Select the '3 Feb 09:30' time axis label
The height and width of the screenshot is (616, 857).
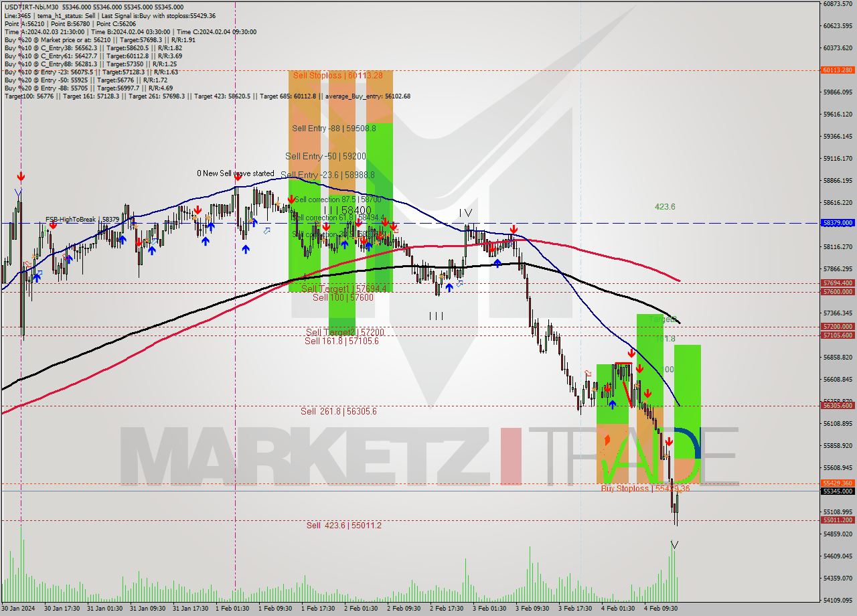(x=531, y=609)
